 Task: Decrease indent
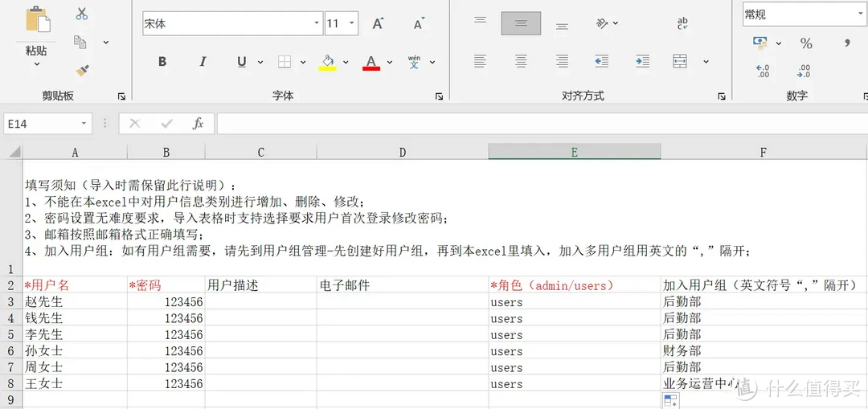[602, 61]
